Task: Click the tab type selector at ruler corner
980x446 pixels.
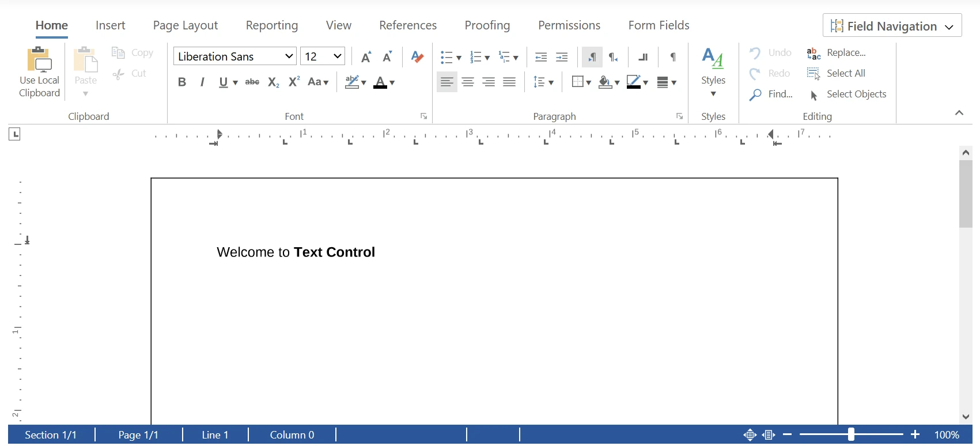Action: tap(15, 134)
